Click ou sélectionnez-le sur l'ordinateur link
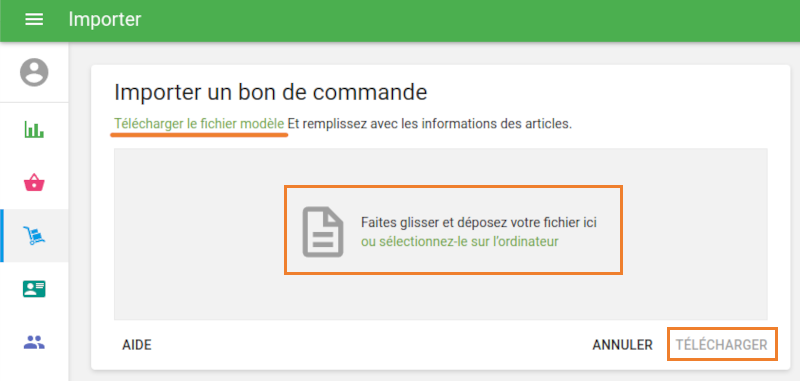The image size is (800, 381). pos(459,242)
